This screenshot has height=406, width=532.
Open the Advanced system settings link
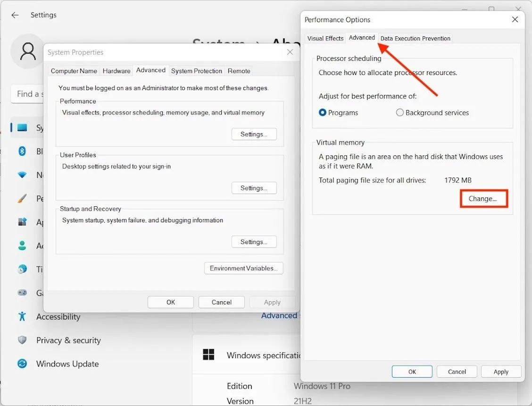[x=280, y=315]
